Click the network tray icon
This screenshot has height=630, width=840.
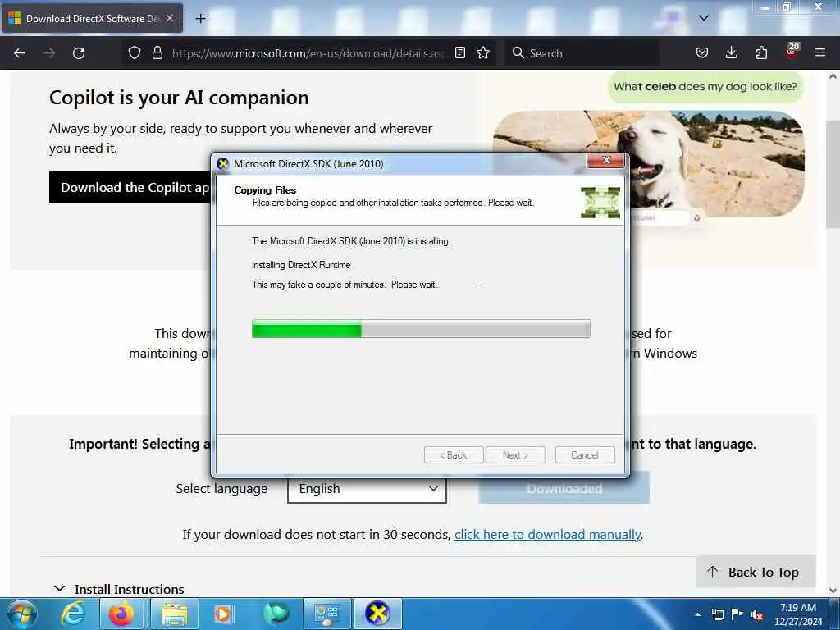click(x=718, y=615)
